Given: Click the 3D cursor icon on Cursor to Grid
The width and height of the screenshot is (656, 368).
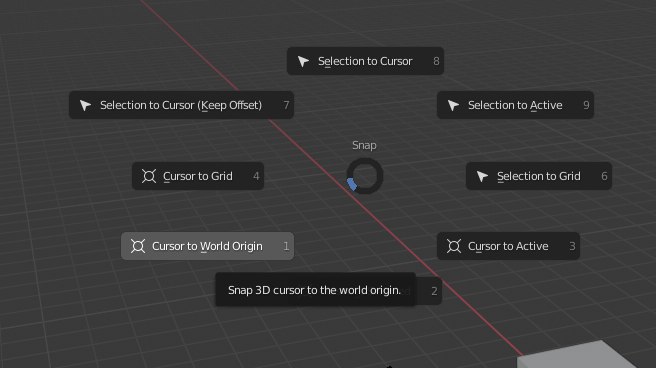Looking at the screenshot, I should 149,176.
